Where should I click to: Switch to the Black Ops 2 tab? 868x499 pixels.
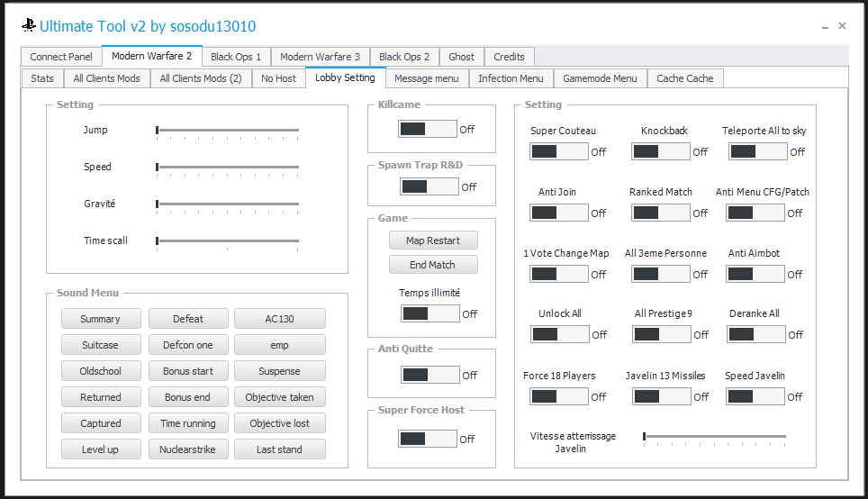(404, 57)
